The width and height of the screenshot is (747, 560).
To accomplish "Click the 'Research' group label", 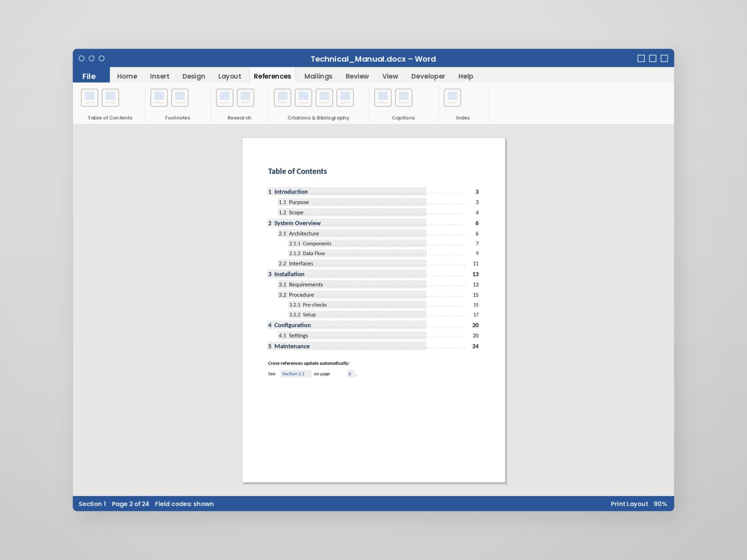I will 239,118.
